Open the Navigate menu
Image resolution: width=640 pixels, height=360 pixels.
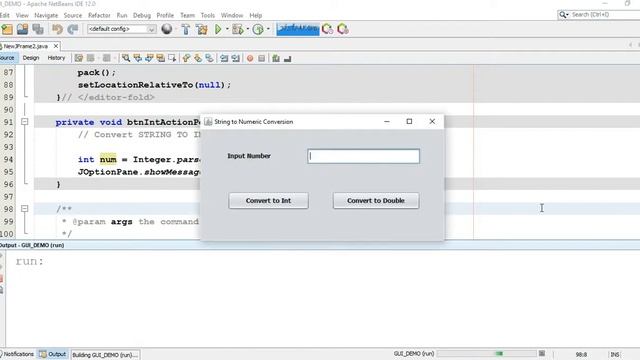pos(46,15)
